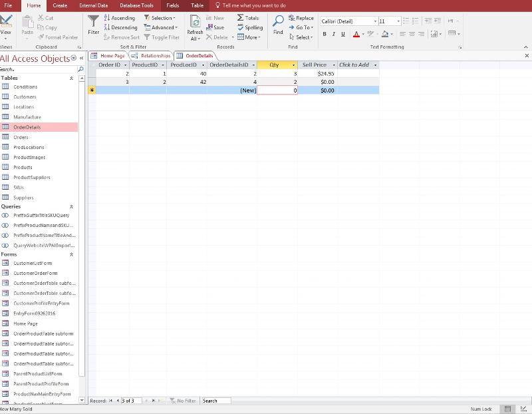The height and width of the screenshot is (414, 532).
Task: Save the current record
Action: point(215,27)
